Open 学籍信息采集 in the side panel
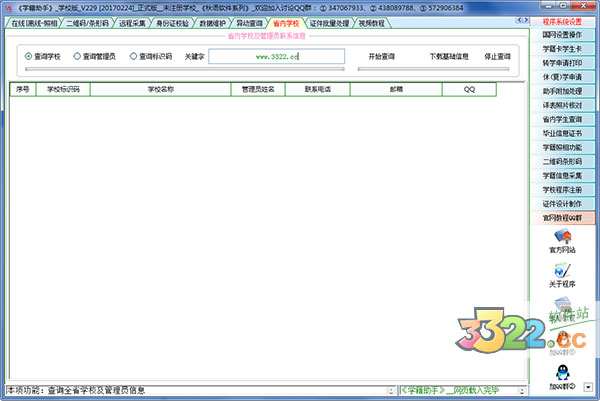The width and height of the screenshot is (600, 401). coord(562,176)
